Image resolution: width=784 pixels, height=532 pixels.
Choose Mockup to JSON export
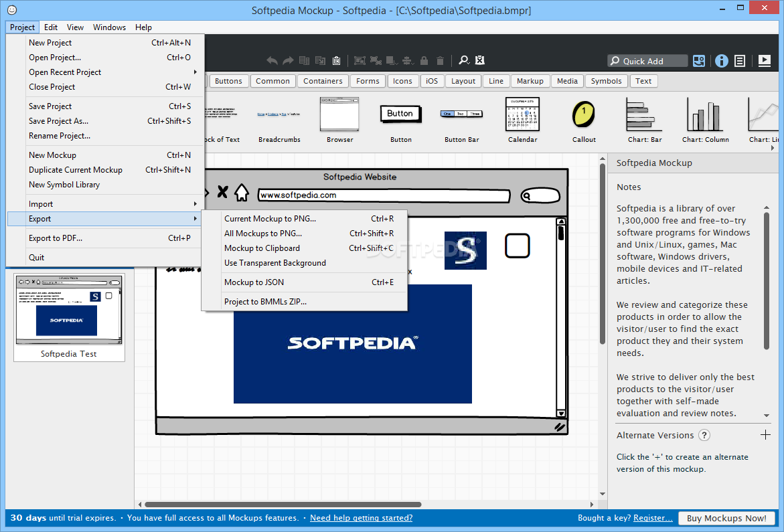coord(304,282)
